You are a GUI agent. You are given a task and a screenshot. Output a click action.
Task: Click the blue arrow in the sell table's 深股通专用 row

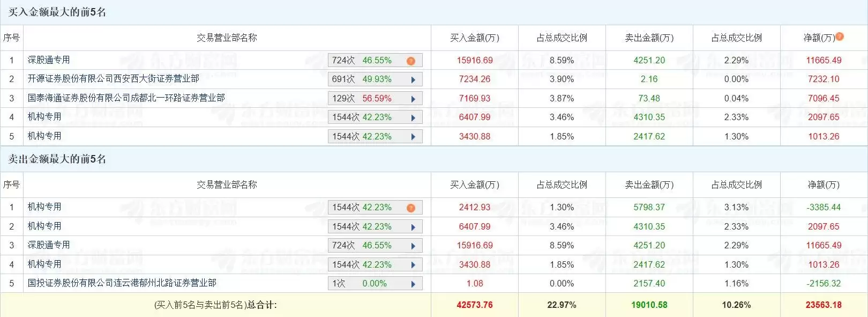(413, 246)
